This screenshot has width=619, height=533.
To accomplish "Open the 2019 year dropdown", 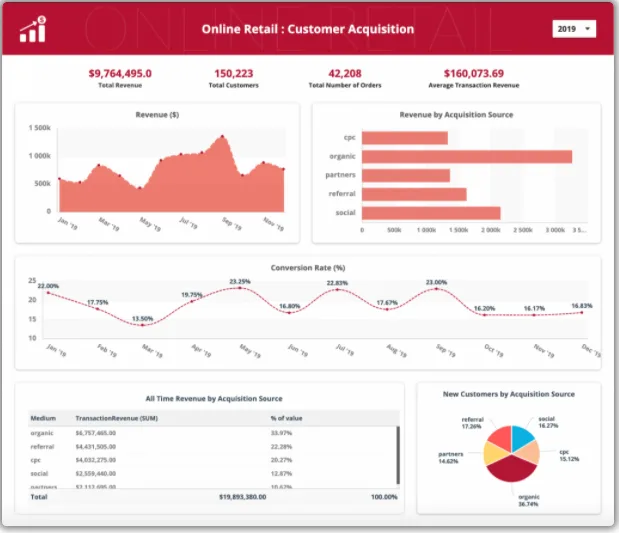I will (574, 29).
